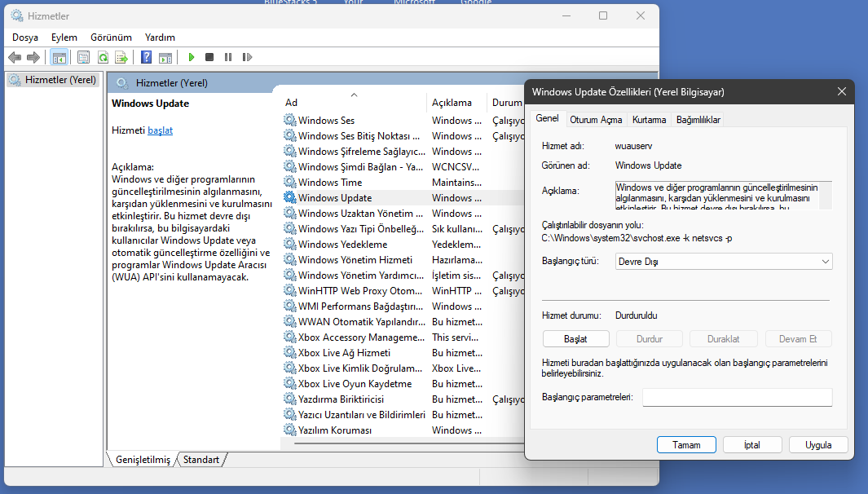Screen dimensions: 868x494
Task: Switch to the Bağımlılıklar tab
Action: click(698, 120)
